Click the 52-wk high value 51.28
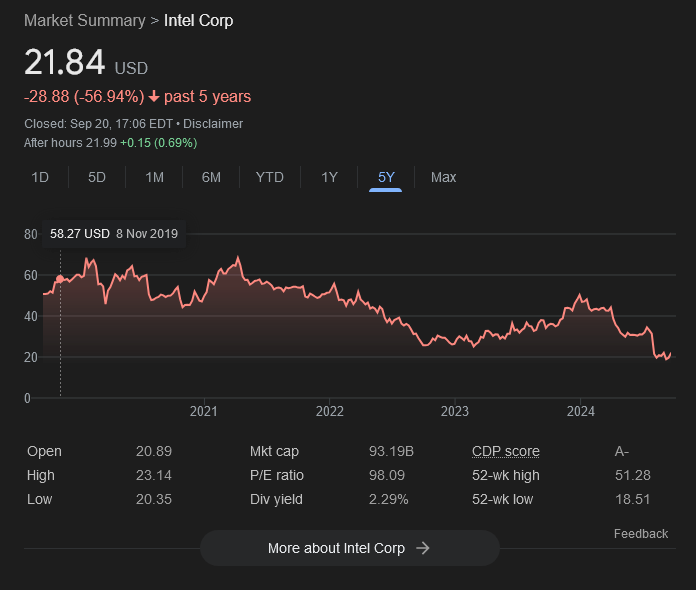Screen dimensions: 696x590 [x=633, y=475]
